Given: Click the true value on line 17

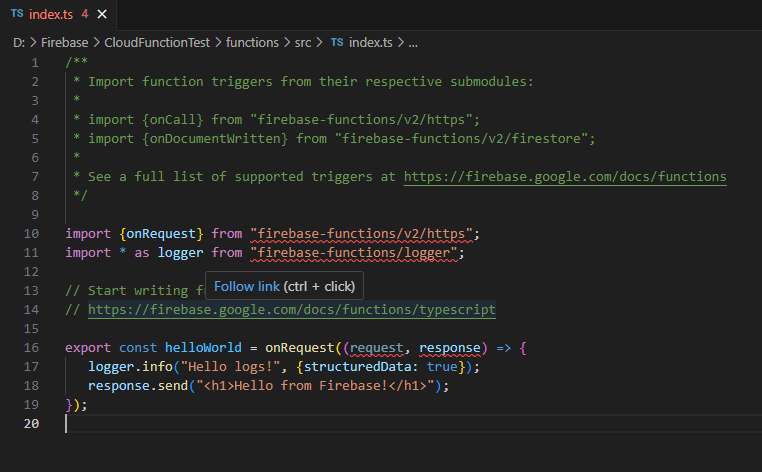Looking at the screenshot, I should [442, 367].
